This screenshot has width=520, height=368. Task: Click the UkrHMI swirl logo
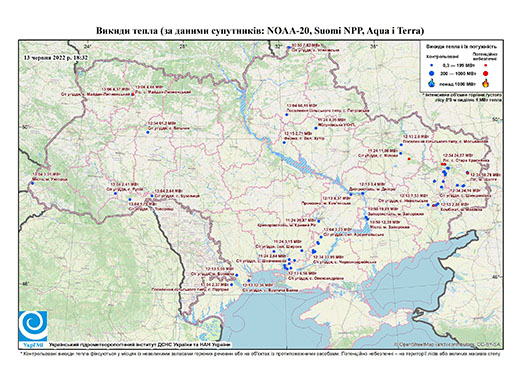pyautogui.click(x=33, y=326)
